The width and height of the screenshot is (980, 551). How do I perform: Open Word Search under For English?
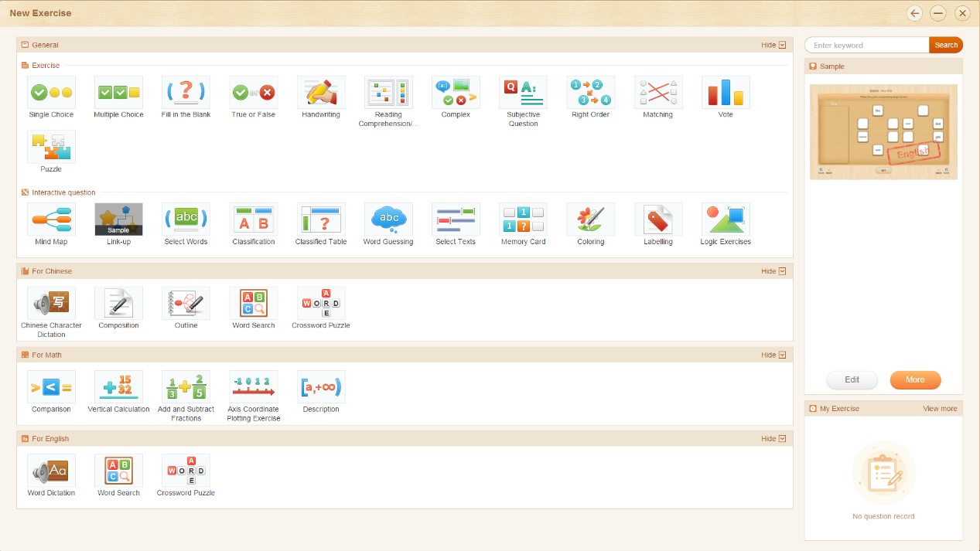click(x=118, y=470)
